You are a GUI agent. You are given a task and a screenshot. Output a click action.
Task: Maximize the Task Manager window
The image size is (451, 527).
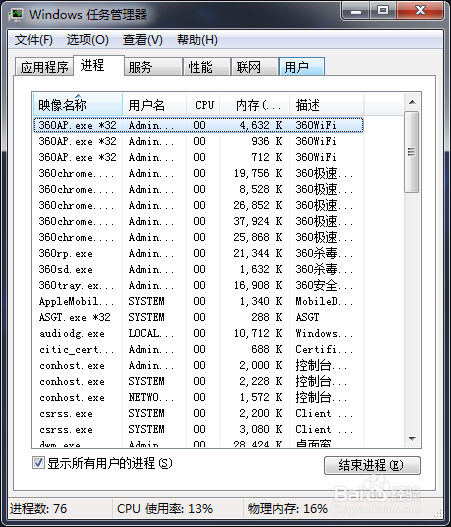383,11
